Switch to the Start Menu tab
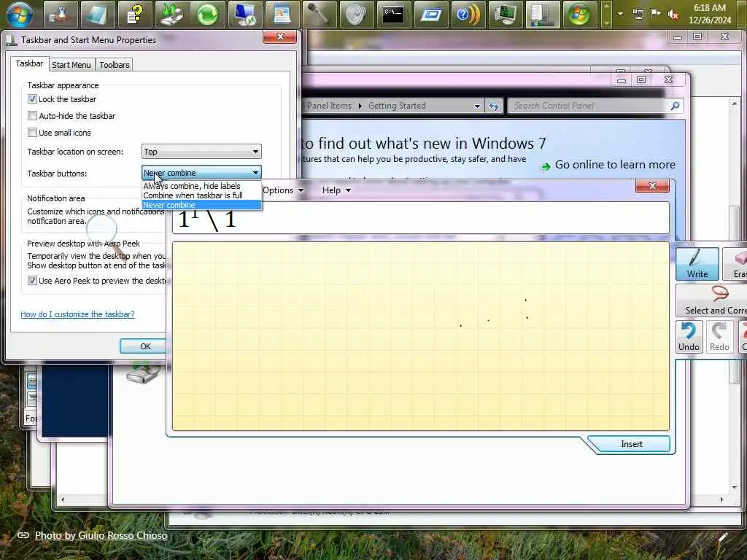 (71, 65)
